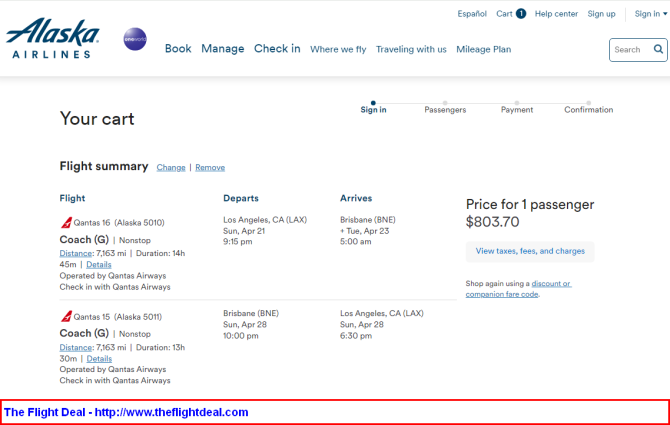Open the Sign in dropdown
The height and width of the screenshot is (425, 670).
tap(650, 14)
